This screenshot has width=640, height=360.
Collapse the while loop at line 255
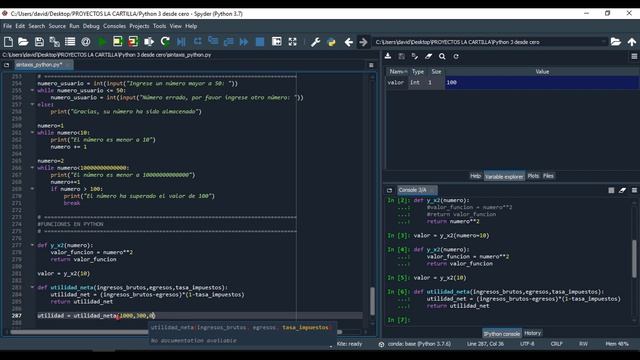[x=32, y=90]
